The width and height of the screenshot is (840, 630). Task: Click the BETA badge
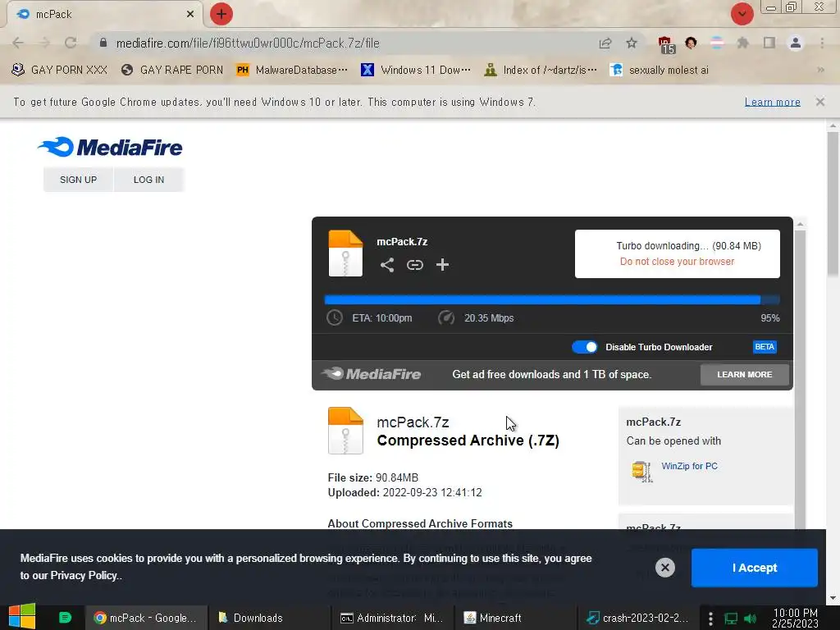point(765,347)
